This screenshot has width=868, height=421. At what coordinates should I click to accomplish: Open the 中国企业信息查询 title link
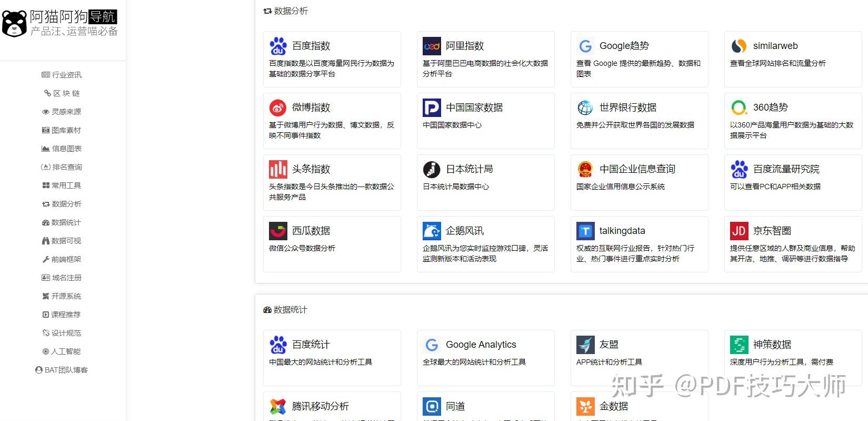pyautogui.click(x=637, y=169)
